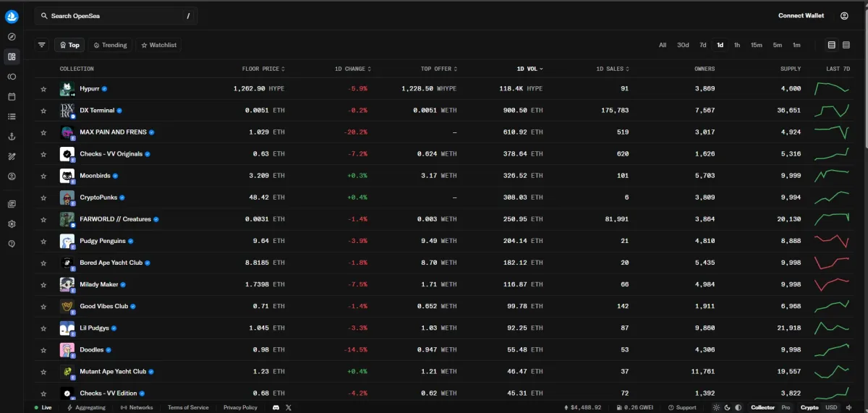Select the 30d timeframe
868x413 pixels.
683,45
